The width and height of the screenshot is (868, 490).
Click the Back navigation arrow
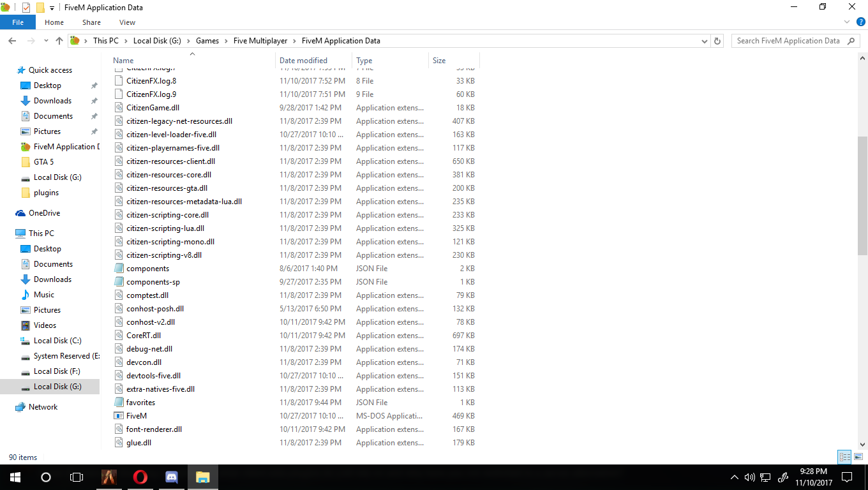tap(12, 41)
